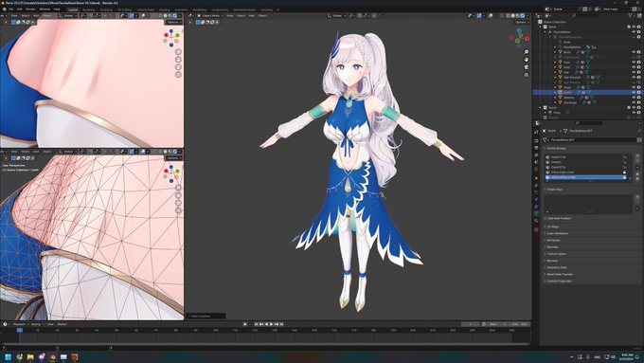
Task: Click the current frame marker in timeline
Action: pos(19,330)
